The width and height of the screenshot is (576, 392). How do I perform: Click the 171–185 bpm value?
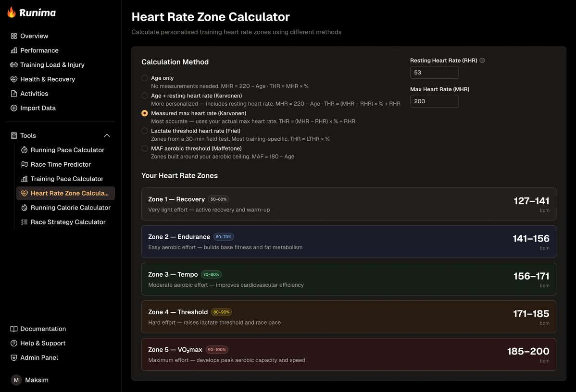[x=531, y=314]
